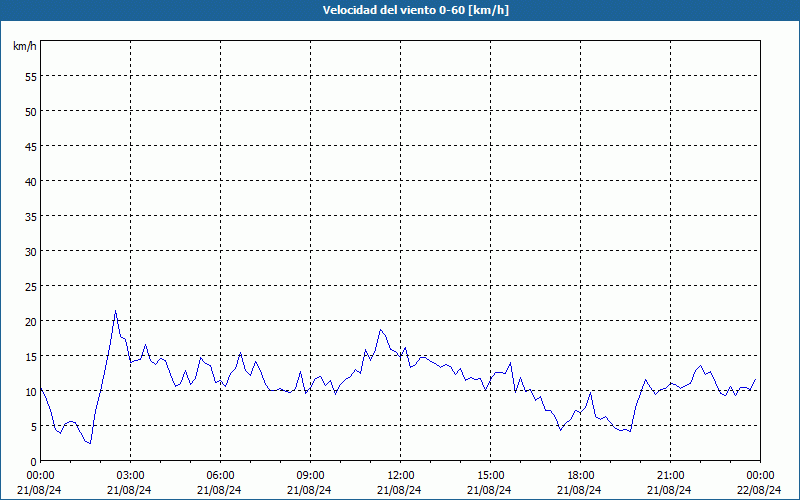
Task: Click the chart title 'Velocidad del viento 0-60 [km/h]'
Action: point(415,10)
